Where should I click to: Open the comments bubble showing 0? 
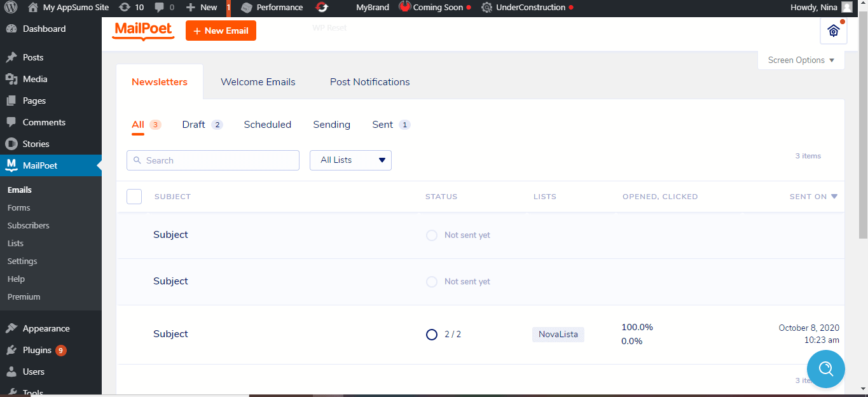coord(163,8)
